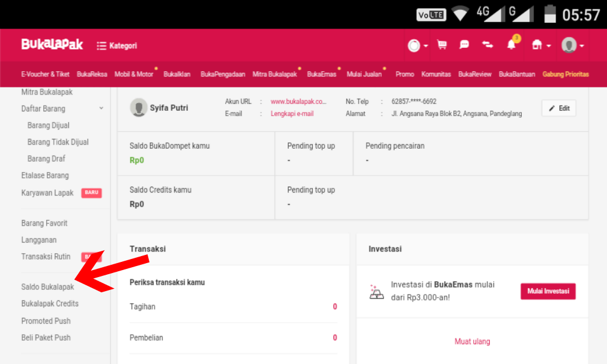
Task: Open Langganan sidebar item
Action: 39,240
